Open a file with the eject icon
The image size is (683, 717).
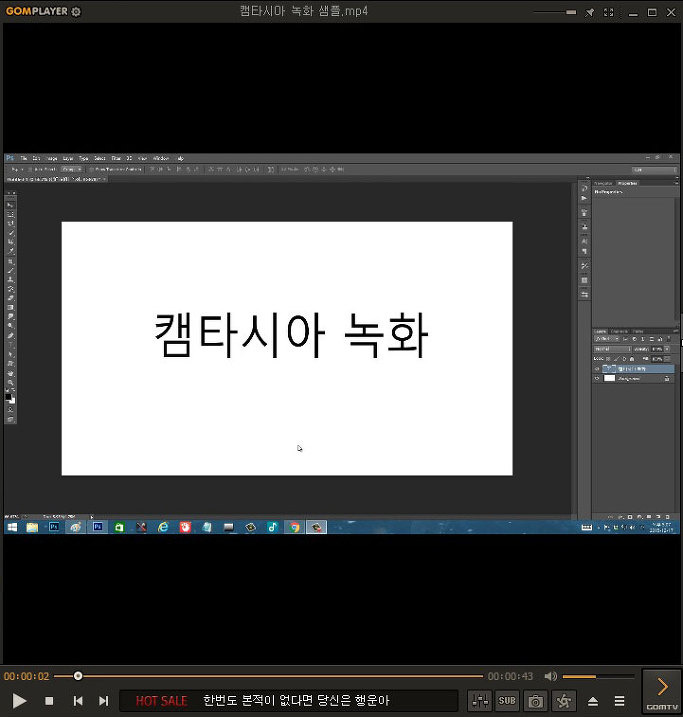(593, 701)
